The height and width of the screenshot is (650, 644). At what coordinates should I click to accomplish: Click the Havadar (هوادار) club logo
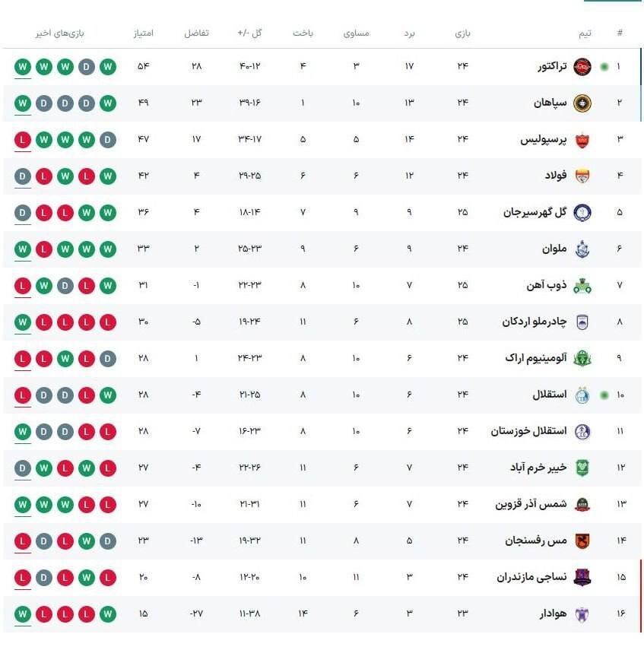(x=582, y=614)
